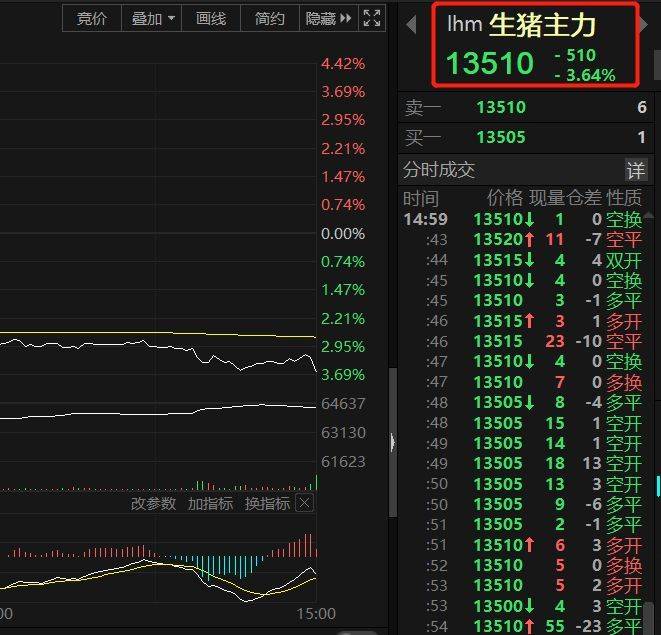The height and width of the screenshot is (635, 661).
Task: Click the left arrow beside 生猪主力 title
Action: pos(411,25)
